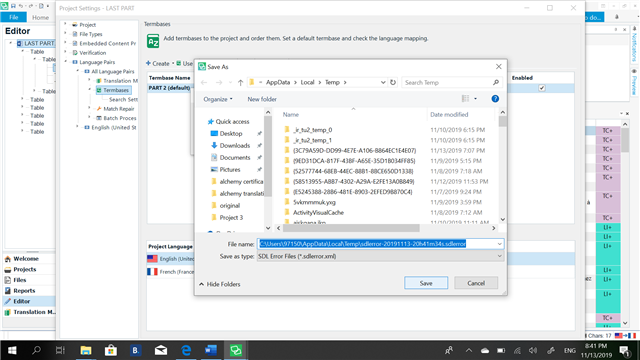This screenshot has height=360, width=640.
Task: Click the Search Temp field
Action: [x=451, y=82]
